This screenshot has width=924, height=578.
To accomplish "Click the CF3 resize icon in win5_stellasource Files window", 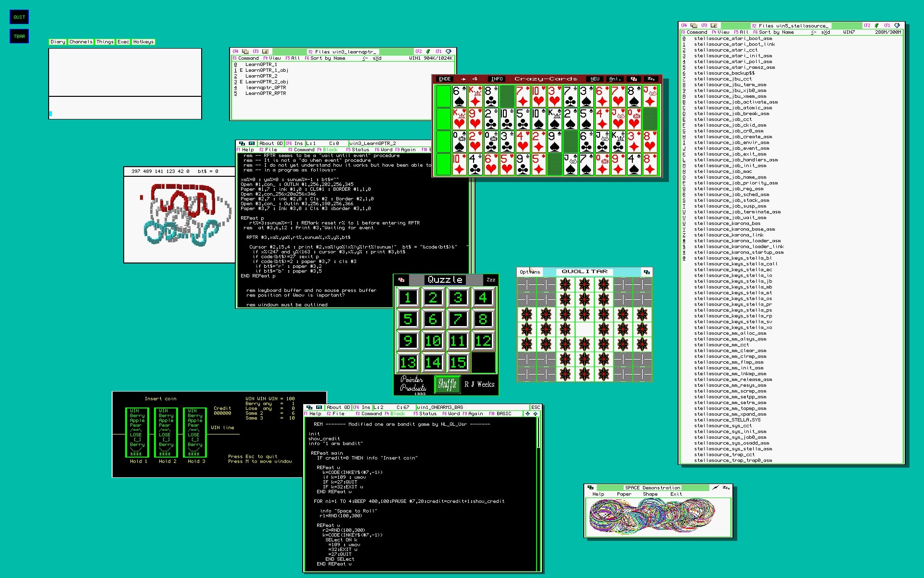I will click(x=714, y=26).
